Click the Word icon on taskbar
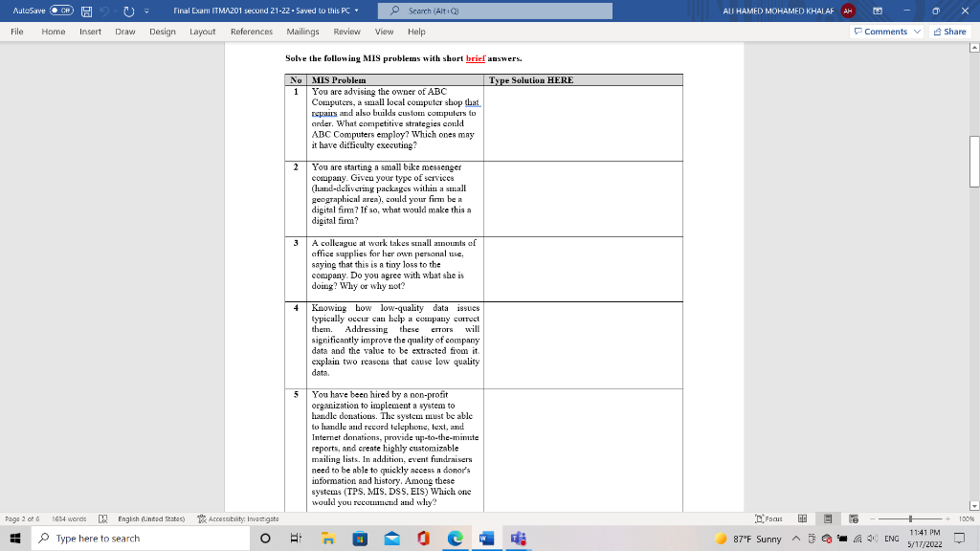Screen dimensions: 980x551 (486, 538)
